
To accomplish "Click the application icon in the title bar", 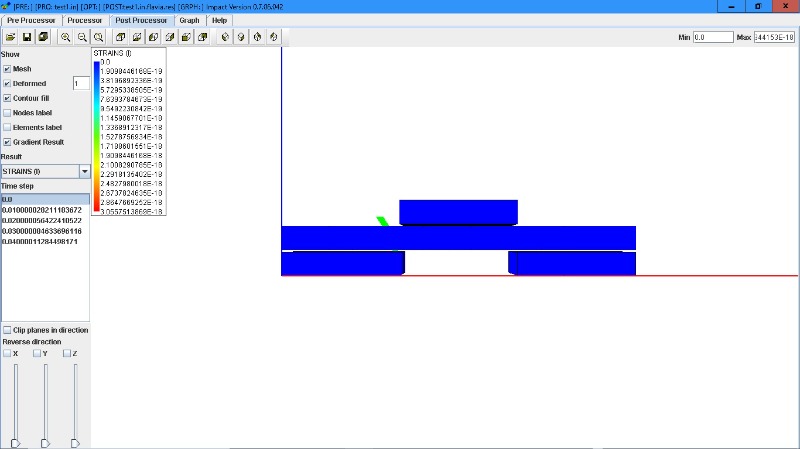I will 6,6.
